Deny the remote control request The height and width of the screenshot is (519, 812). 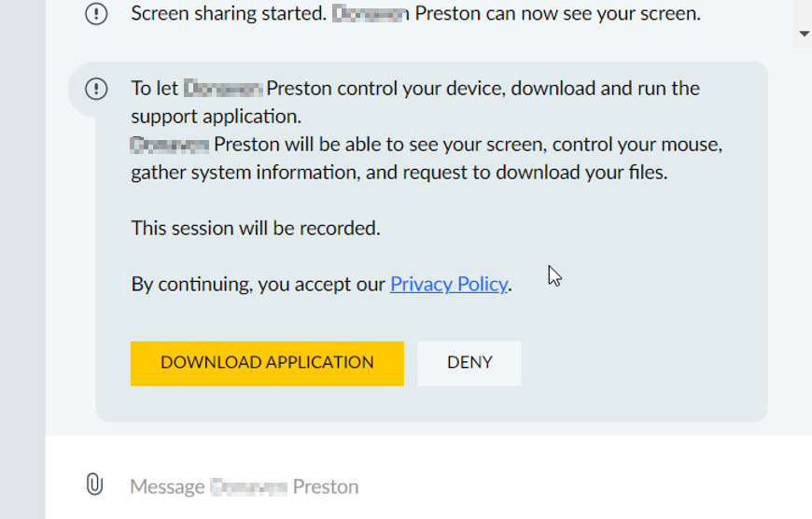tap(469, 363)
